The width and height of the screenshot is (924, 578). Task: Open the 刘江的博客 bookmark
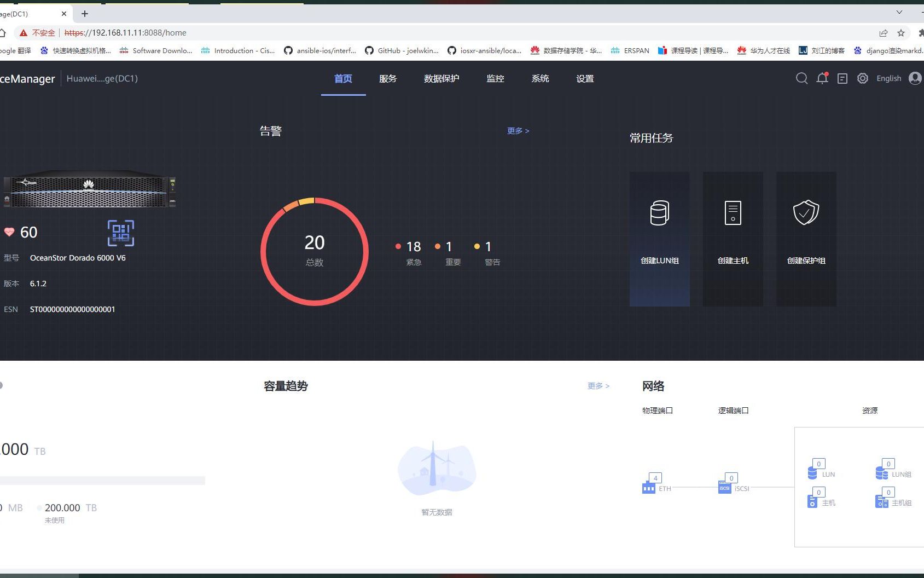pos(822,50)
